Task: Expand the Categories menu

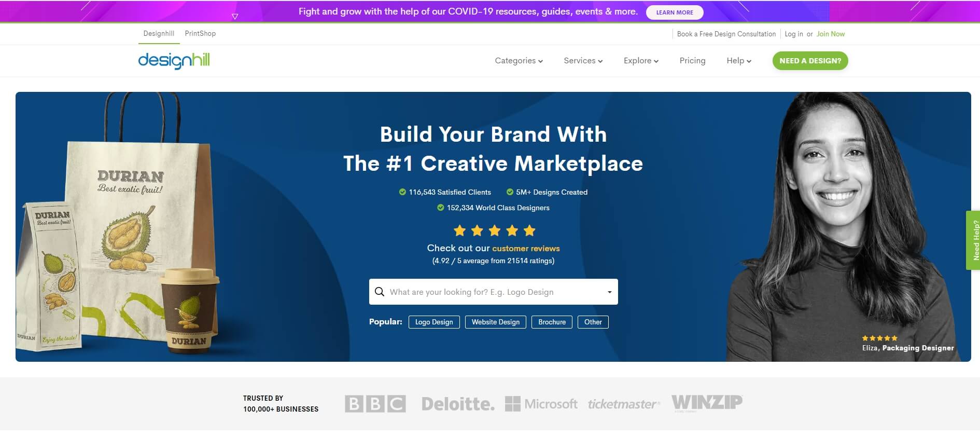Action: pos(519,61)
